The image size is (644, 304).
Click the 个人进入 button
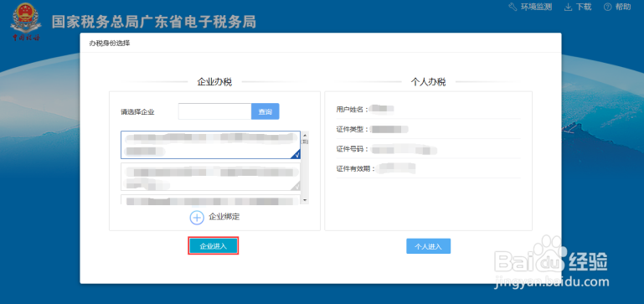(x=429, y=246)
